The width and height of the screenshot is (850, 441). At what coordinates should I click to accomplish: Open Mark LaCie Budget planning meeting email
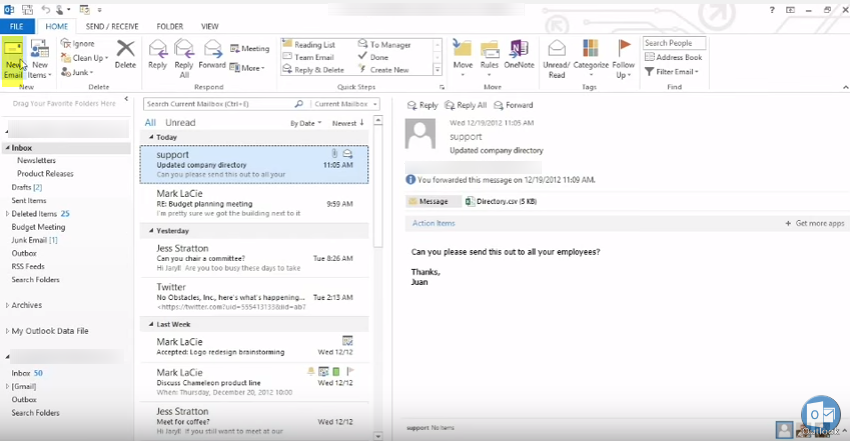[254, 203]
